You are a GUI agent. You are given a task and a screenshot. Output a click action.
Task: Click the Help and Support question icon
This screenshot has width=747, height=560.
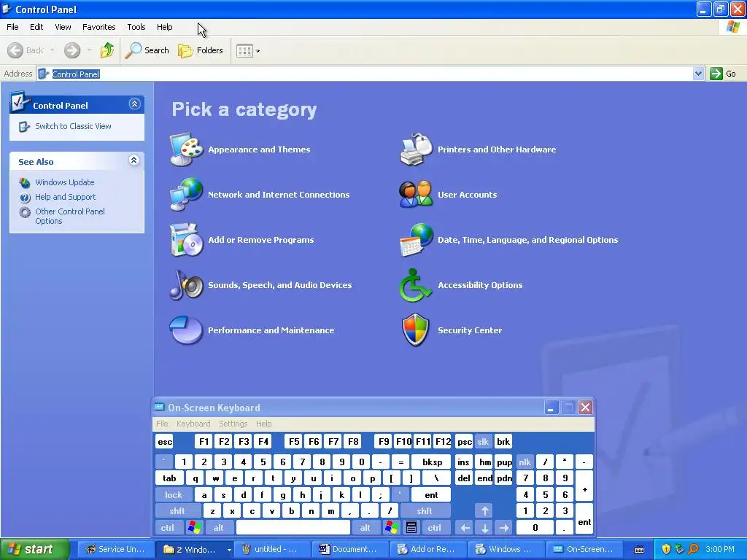pyautogui.click(x=25, y=197)
